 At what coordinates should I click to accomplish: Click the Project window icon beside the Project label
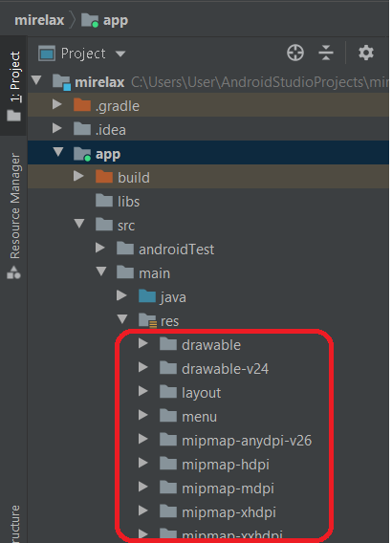[47, 54]
